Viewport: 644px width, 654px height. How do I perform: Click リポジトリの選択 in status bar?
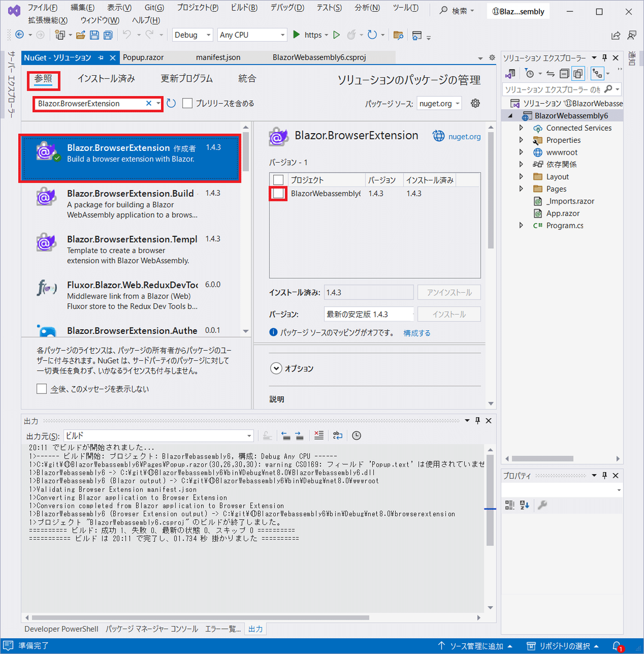coord(563,646)
